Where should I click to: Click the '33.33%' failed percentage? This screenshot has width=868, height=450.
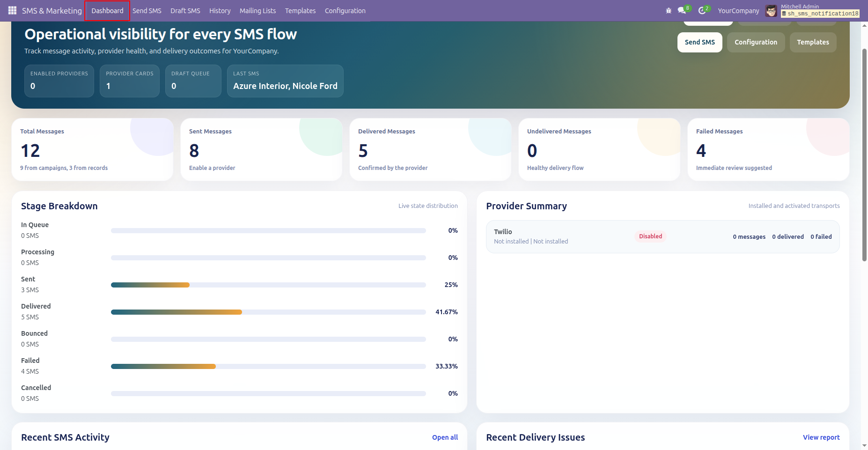447,366
